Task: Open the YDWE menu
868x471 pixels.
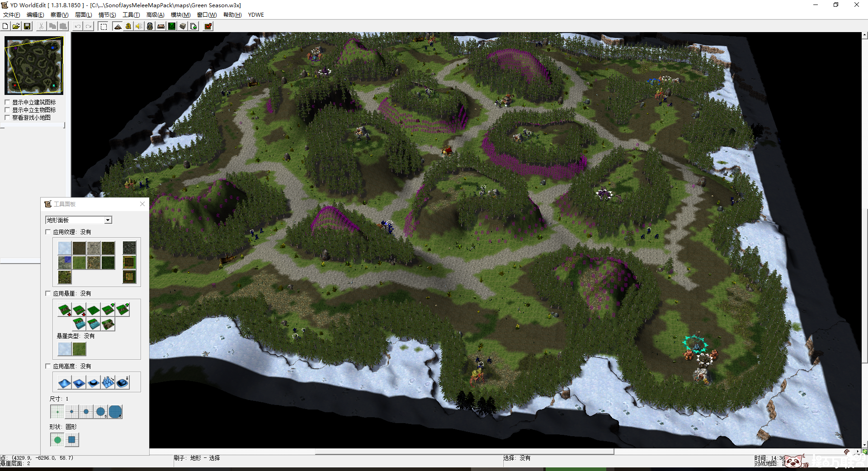Action: pos(256,15)
